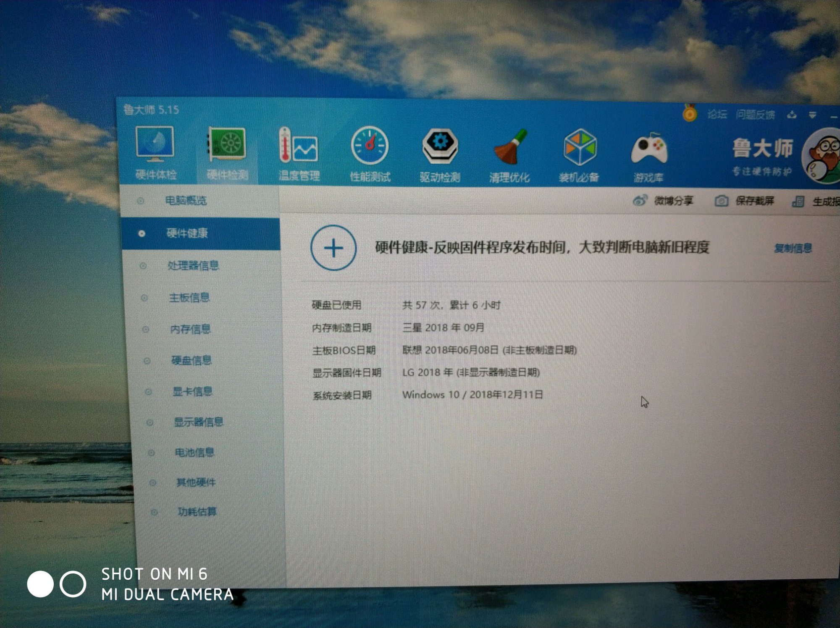840x628 pixels.
Task: Click the gold medal icon in title bar
Action: pyautogui.click(x=690, y=113)
